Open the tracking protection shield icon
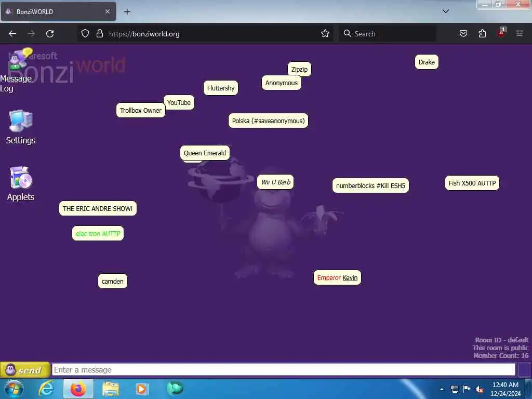The image size is (532, 399). (x=85, y=34)
